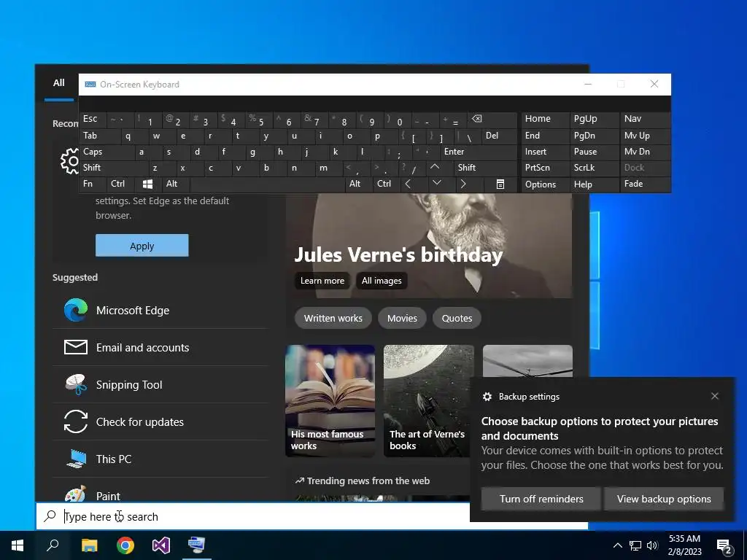Click View backup options button
This screenshot has width=747, height=560.
click(664, 499)
